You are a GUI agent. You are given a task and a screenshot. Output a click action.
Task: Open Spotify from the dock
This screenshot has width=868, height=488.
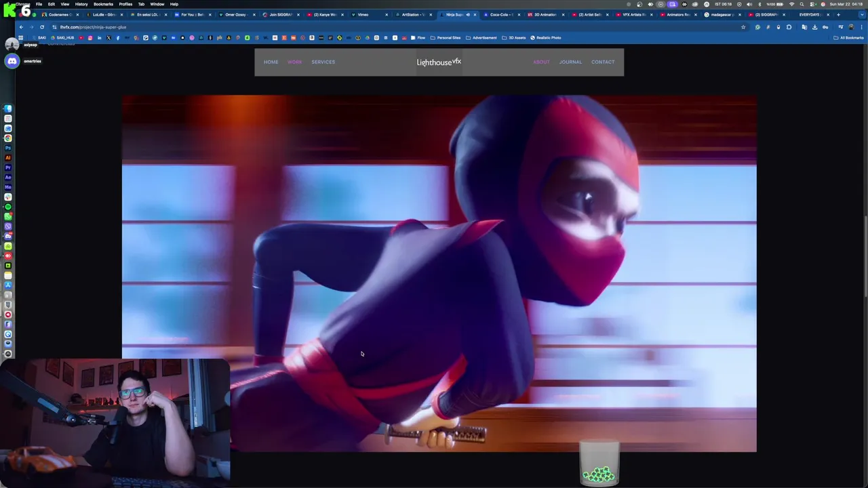pyautogui.click(x=8, y=207)
